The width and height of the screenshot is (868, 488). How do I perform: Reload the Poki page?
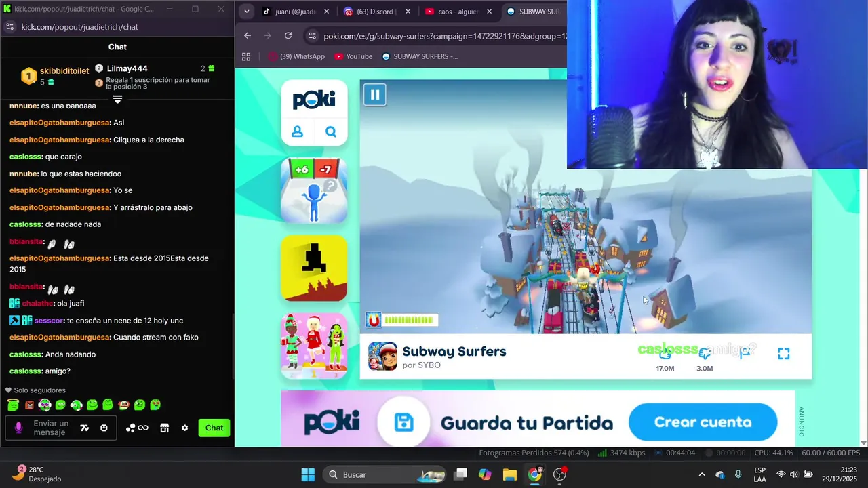pos(288,35)
